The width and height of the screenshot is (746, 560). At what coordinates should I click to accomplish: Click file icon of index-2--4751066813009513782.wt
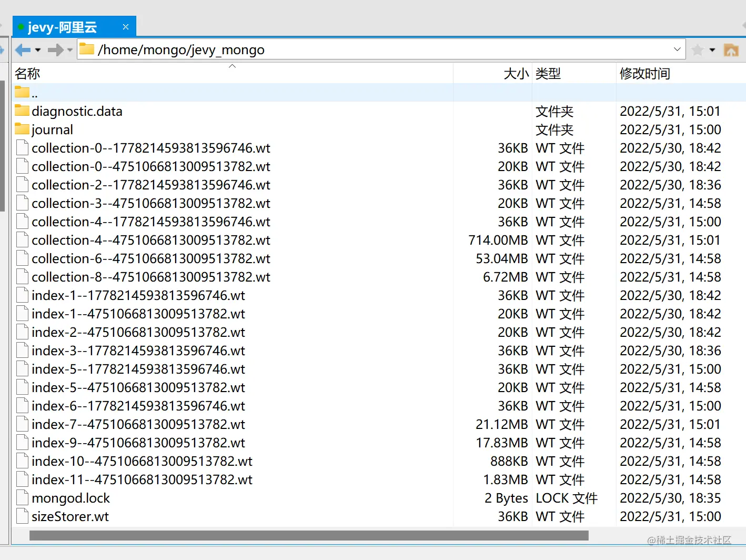pyautogui.click(x=22, y=332)
